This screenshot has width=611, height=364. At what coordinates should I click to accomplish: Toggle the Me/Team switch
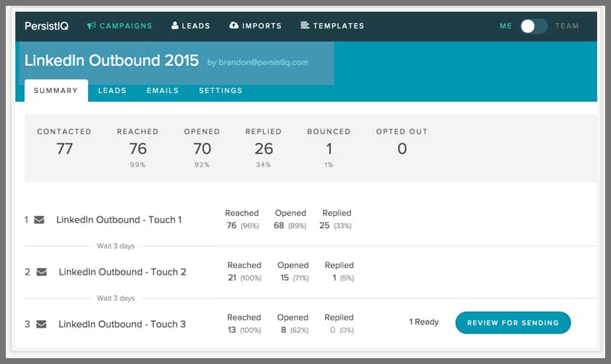pyautogui.click(x=533, y=26)
